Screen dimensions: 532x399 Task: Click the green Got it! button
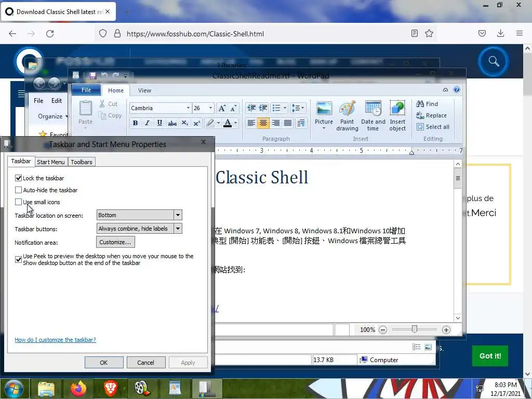click(490, 356)
